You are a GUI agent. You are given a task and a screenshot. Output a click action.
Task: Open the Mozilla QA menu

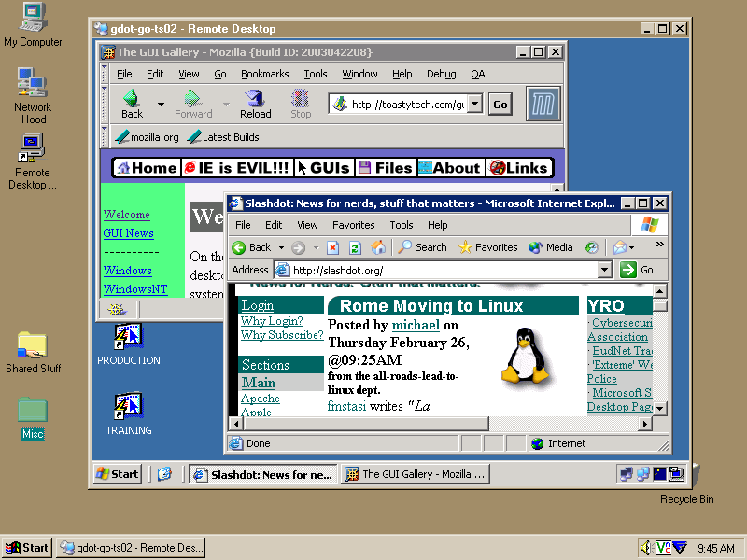tap(478, 74)
